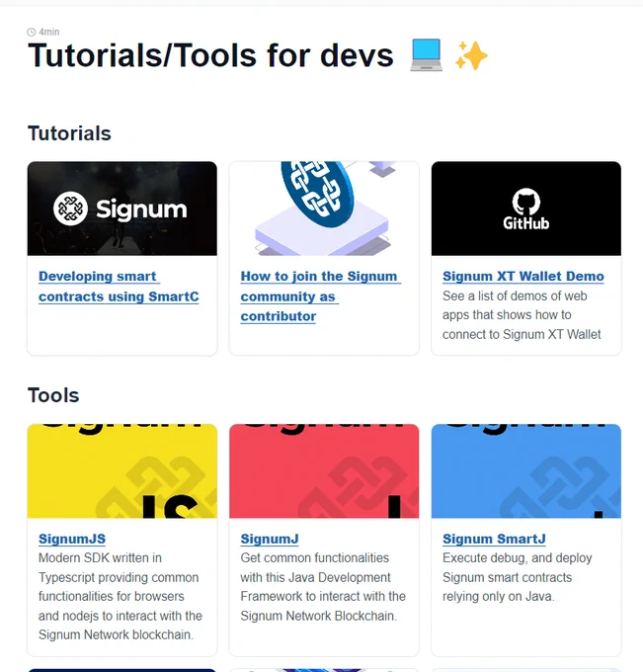This screenshot has width=643, height=672.
Task: Click the laptop emoji in the title
Action: click(x=426, y=55)
